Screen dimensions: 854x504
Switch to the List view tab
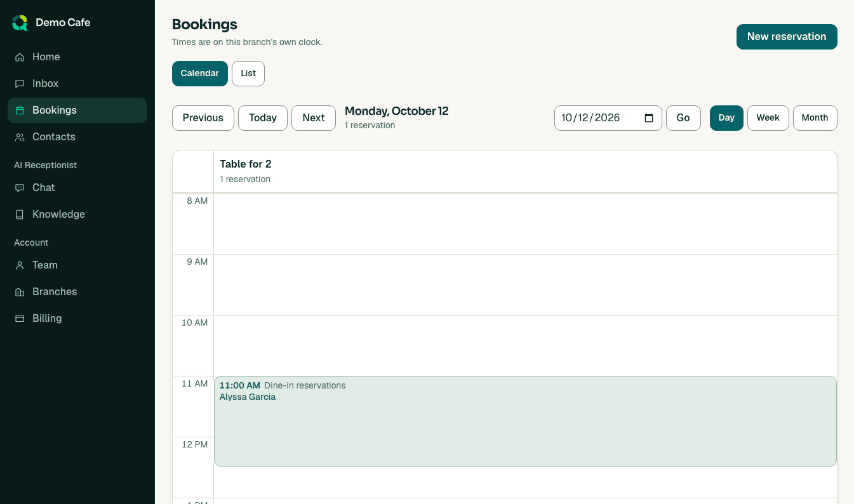(248, 74)
